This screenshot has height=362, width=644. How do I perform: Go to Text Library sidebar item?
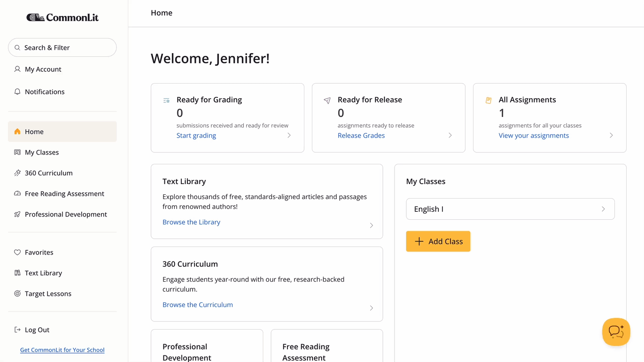point(43,273)
